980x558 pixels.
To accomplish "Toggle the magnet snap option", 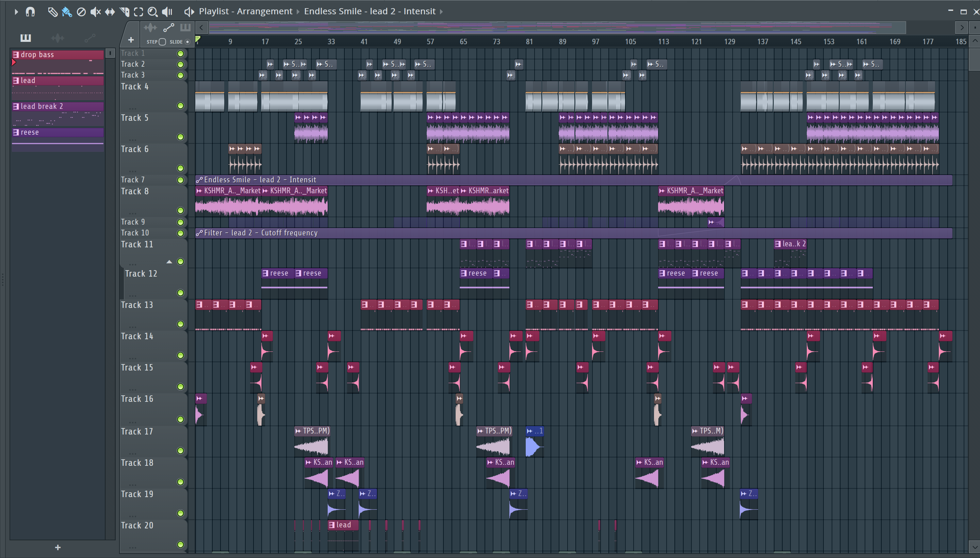I will (x=30, y=12).
